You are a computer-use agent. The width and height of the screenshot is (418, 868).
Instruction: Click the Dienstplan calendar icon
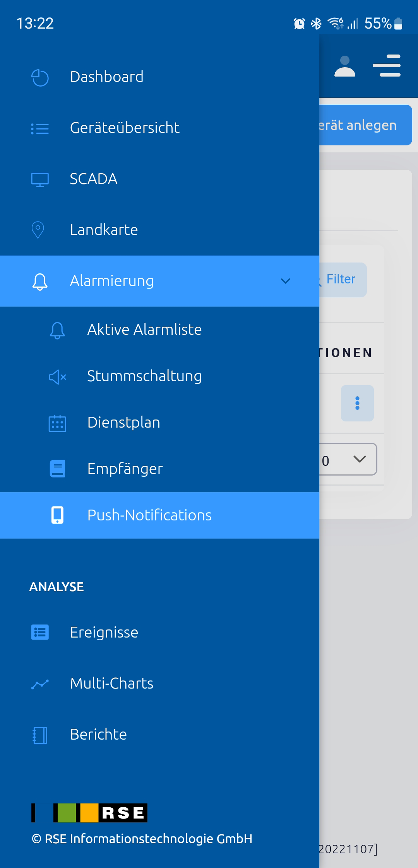point(57,423)
